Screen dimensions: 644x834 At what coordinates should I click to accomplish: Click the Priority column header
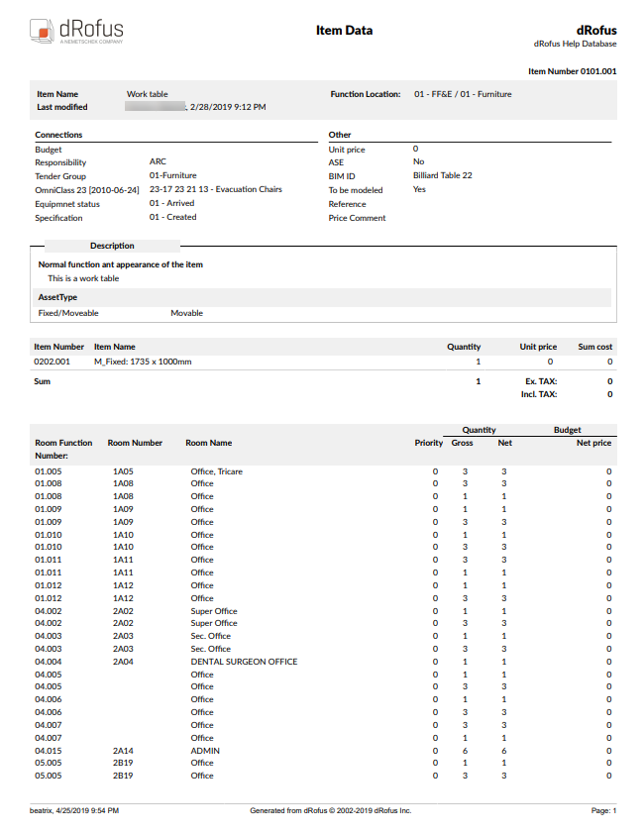click(428, 443)
